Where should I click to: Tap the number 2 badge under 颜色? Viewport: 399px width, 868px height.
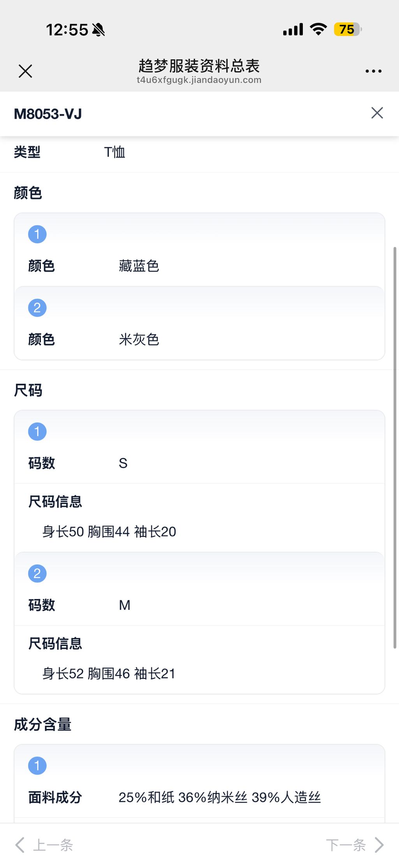pos(37,308)
